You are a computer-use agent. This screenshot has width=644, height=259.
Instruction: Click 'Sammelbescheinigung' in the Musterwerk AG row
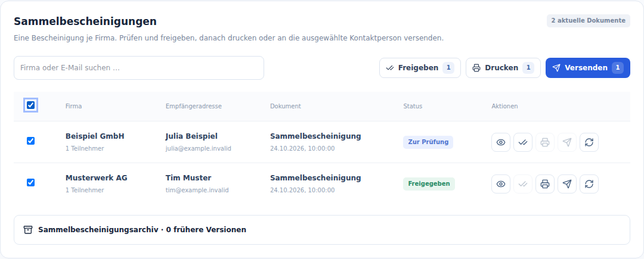(315, 178)
